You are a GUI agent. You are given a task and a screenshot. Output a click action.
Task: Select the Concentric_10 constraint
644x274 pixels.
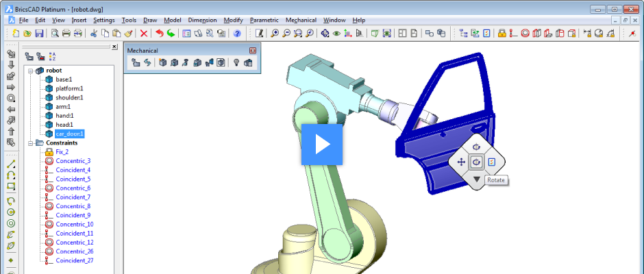(x=75, y=224)
